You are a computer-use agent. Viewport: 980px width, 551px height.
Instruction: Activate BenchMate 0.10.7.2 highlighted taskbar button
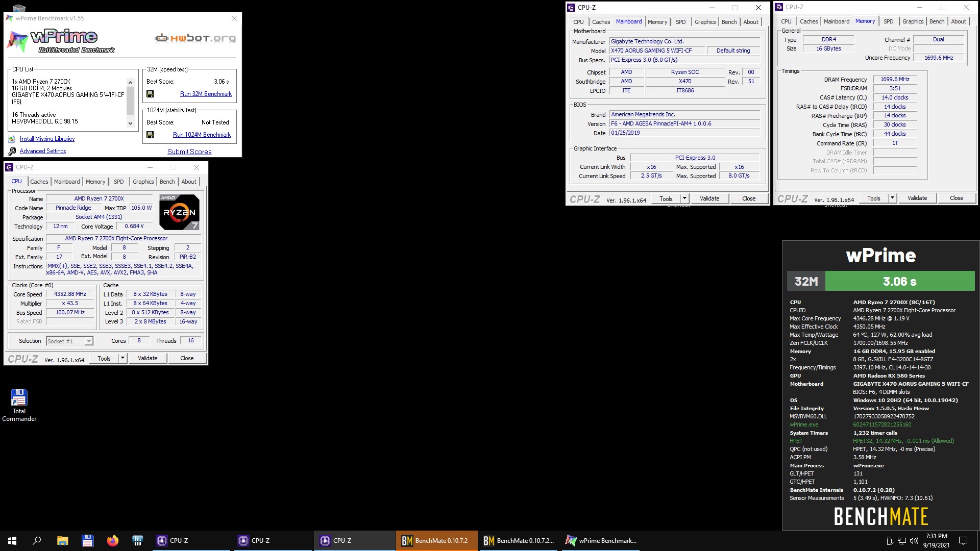436,541
